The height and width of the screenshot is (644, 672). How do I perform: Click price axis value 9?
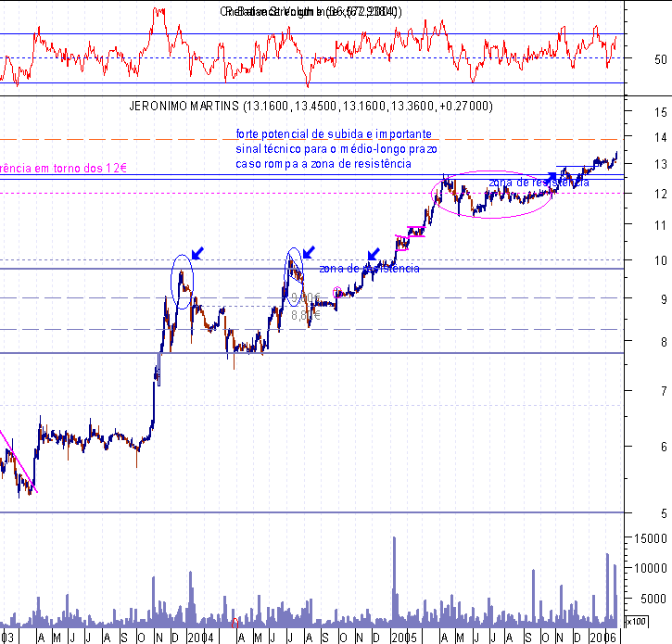click(664, 299)
